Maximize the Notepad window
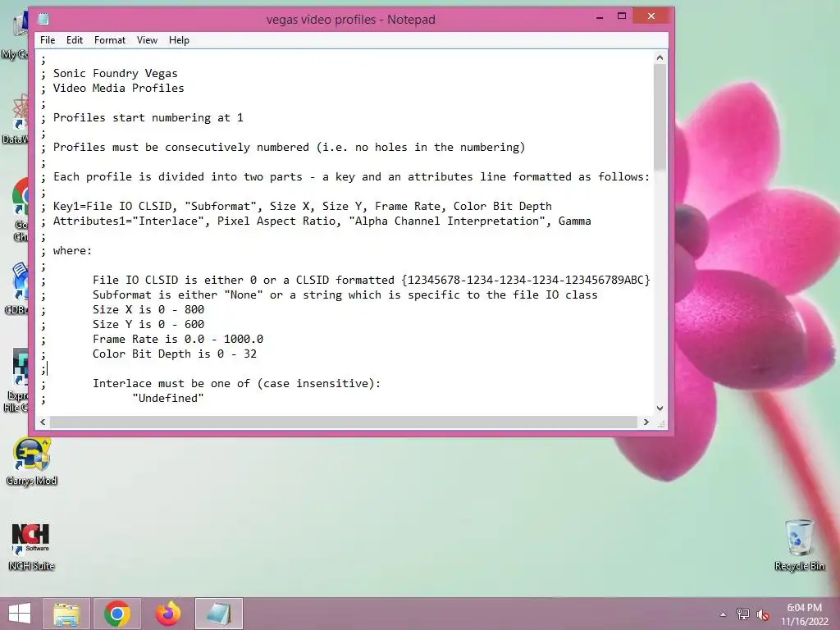The image size is (840, 630). 622,16
